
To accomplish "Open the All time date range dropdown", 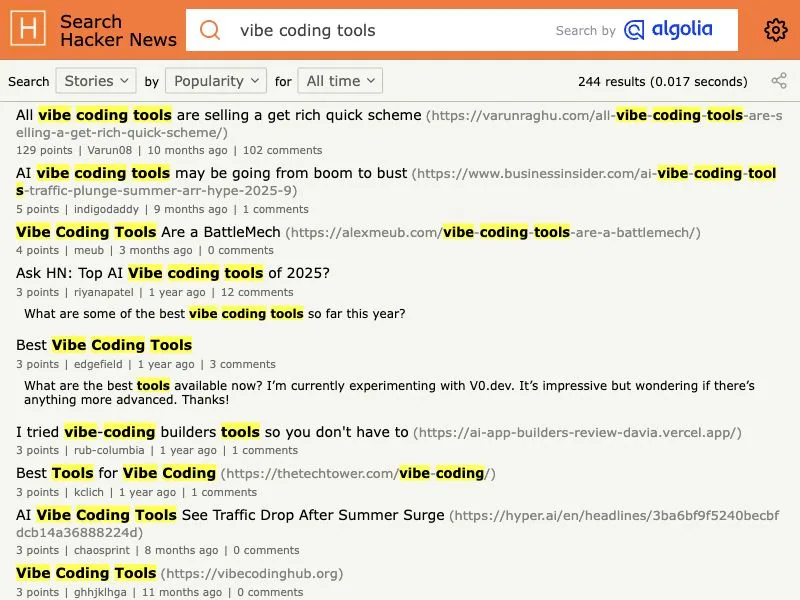I will tap(340, 81).
